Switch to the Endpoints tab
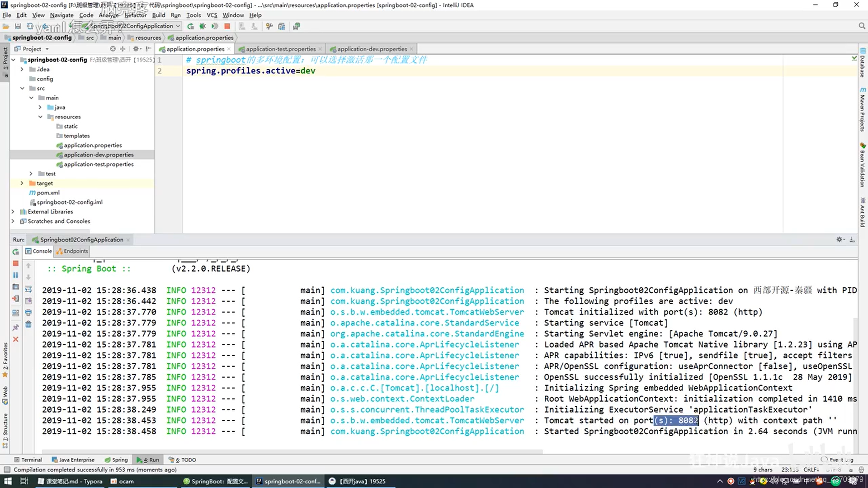The image size is (868, 488). 72,251
